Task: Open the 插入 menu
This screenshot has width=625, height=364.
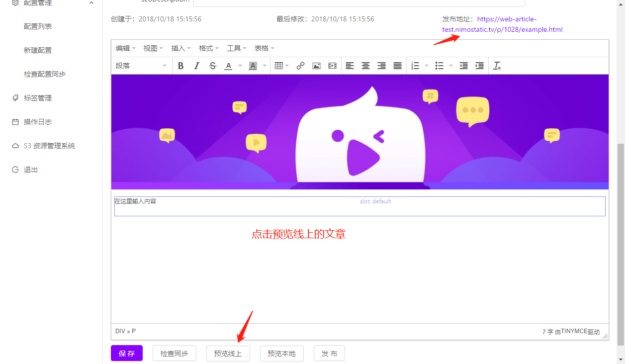Action: pos(181,48)
